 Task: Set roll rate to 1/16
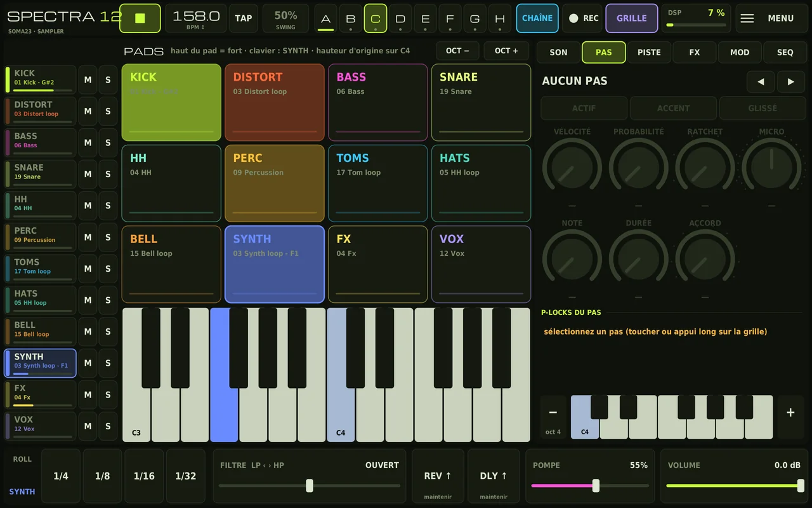tap(144, 476)
